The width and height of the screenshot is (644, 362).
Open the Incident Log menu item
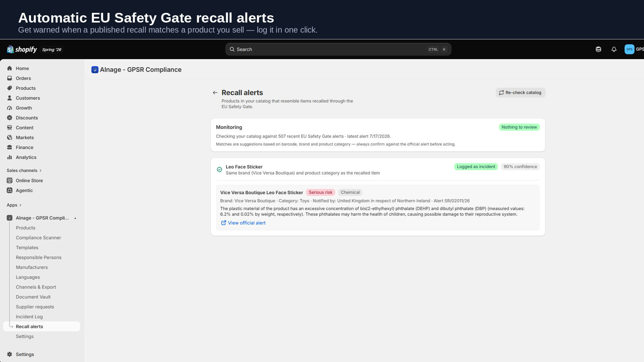[x=29, y=317]
